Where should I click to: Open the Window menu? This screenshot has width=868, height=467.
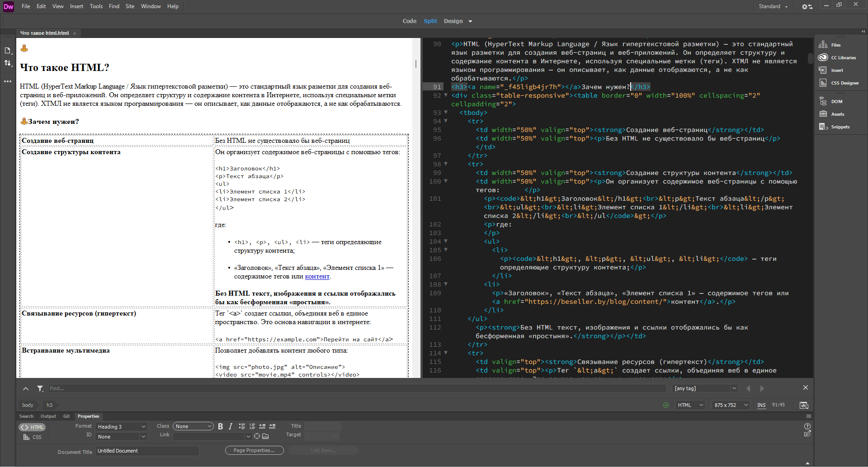tap(151, 6)
